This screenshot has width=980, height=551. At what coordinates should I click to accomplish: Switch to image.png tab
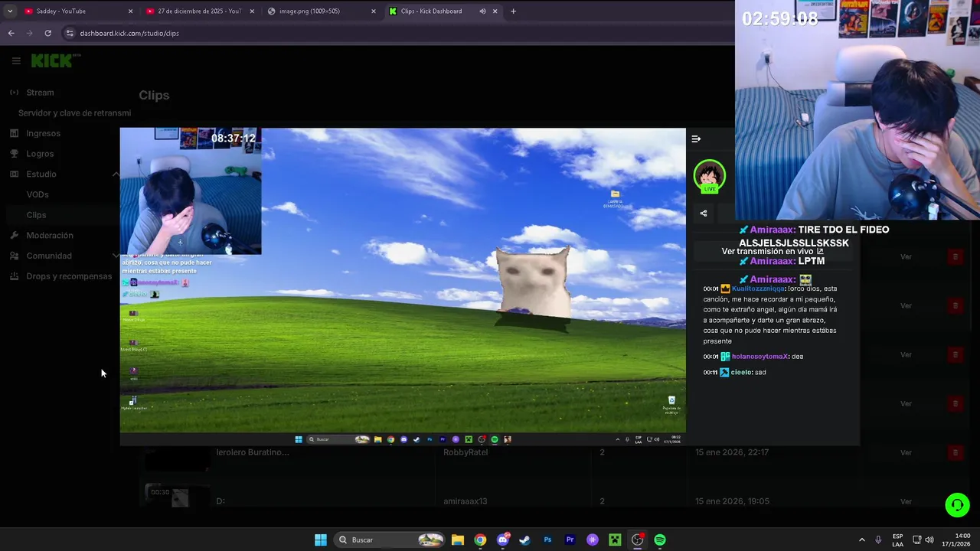pos(322,11)
